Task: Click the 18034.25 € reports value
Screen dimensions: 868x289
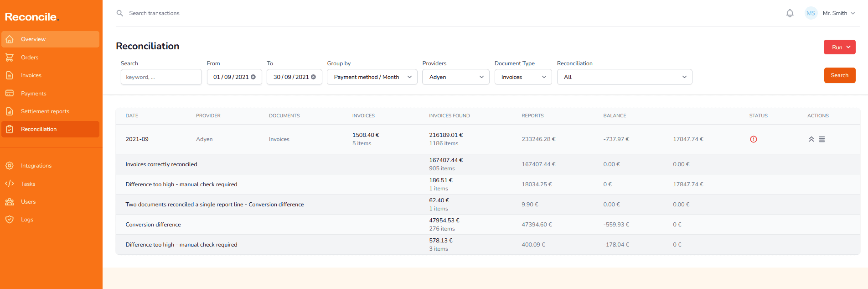Action: pyautogui.click(x=537, y=184)
